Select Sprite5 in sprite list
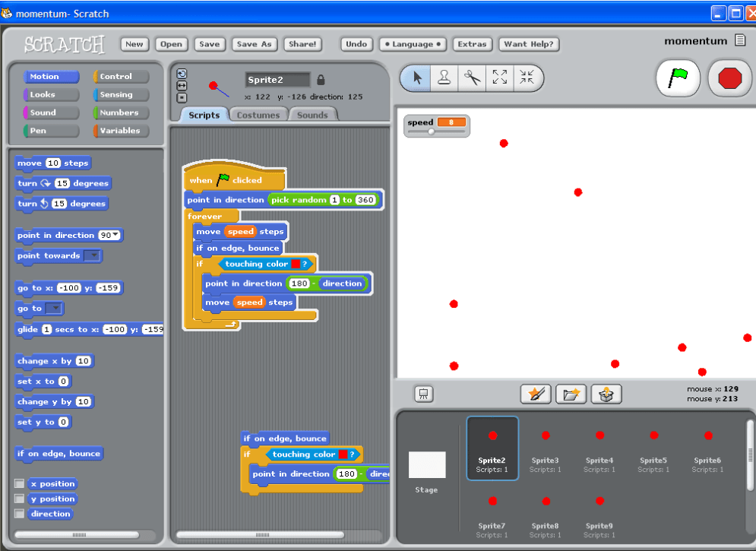 (653, 448)
